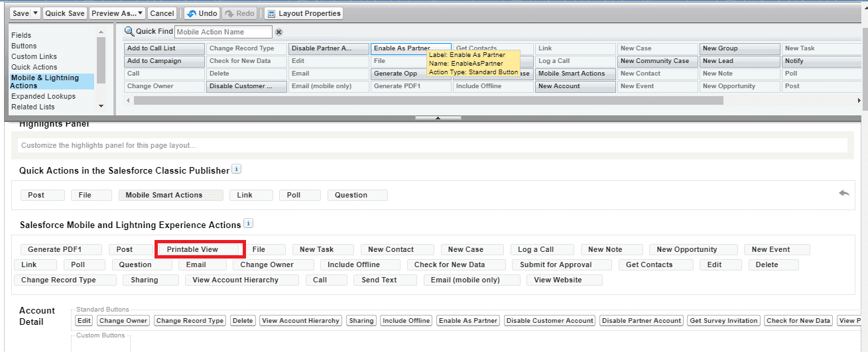Viewport: 868px width, 352px height.
Task: Select Enable As Partner palette item
Action: coord(410,48)
